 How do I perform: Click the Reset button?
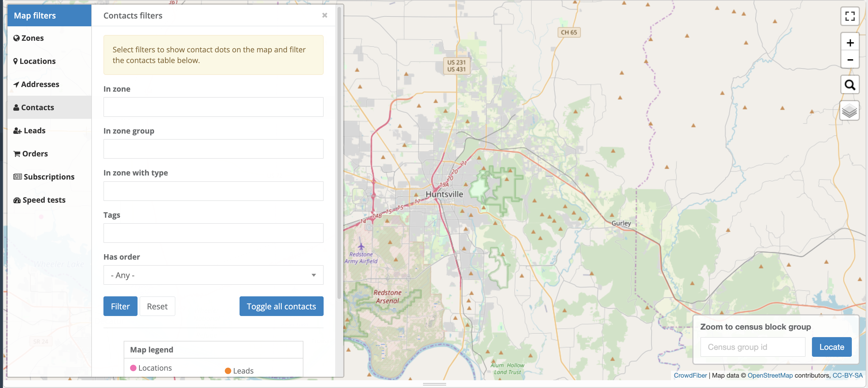tap(157, 306)
